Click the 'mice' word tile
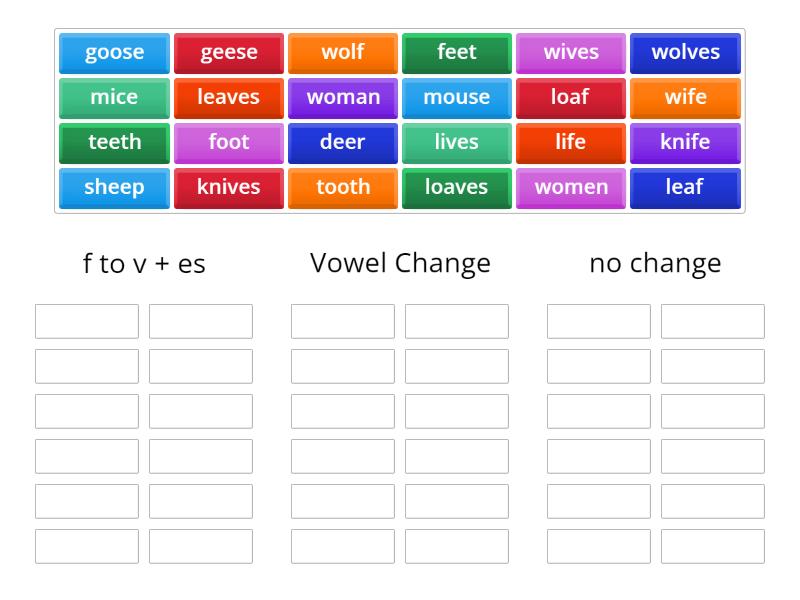Screen dimensions: 800x600 [113, 97]
